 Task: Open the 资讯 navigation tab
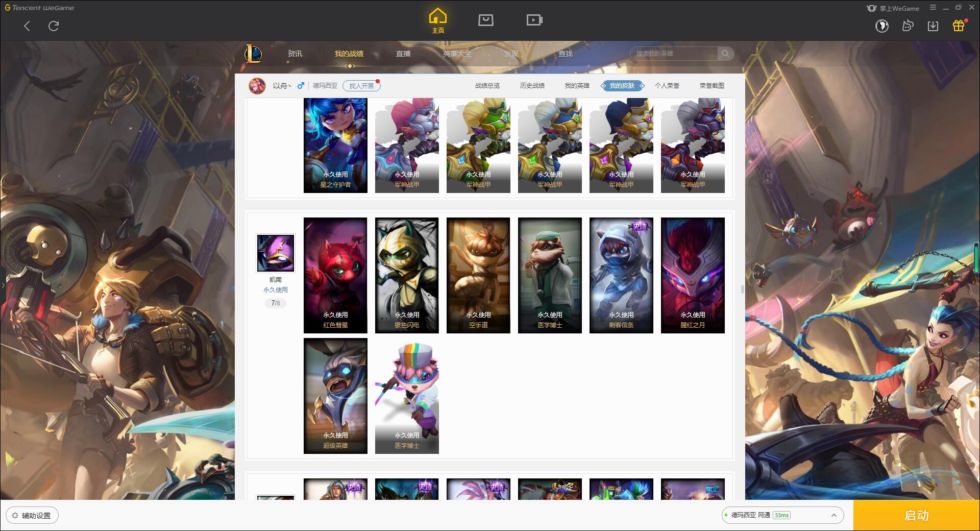point(295,54)
